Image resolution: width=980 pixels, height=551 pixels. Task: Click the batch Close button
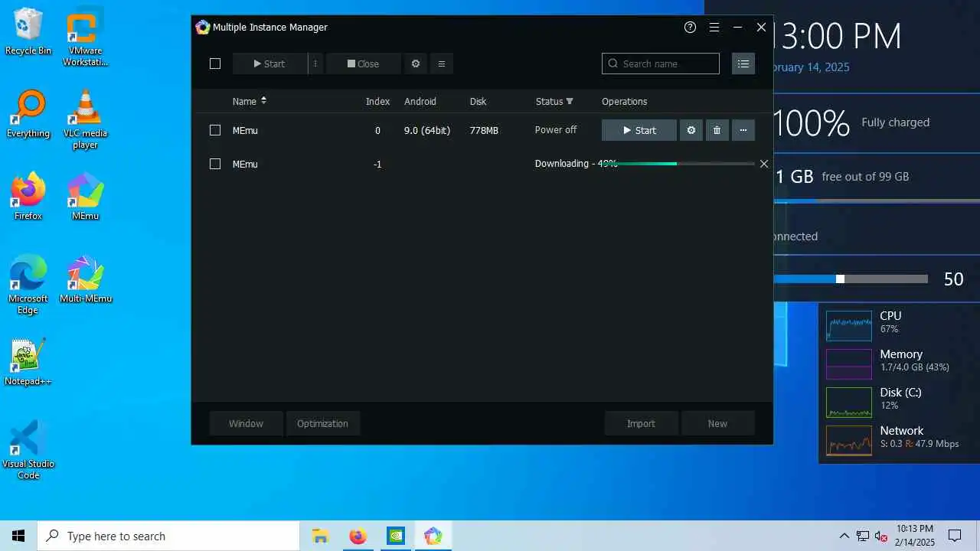tap(364, 64)
